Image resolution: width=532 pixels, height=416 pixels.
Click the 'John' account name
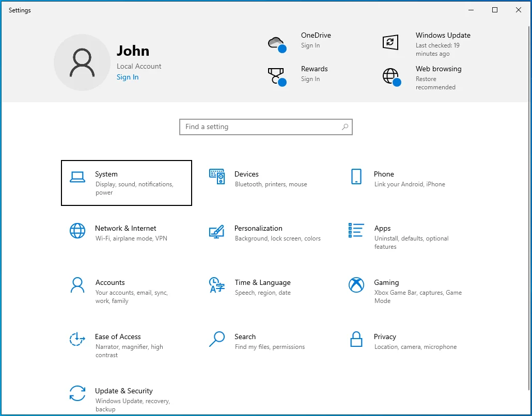coord(133,51)
